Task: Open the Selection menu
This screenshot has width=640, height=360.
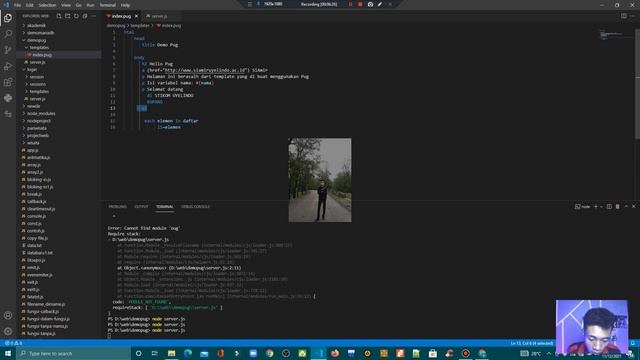Action: click(x=47, y=5)
